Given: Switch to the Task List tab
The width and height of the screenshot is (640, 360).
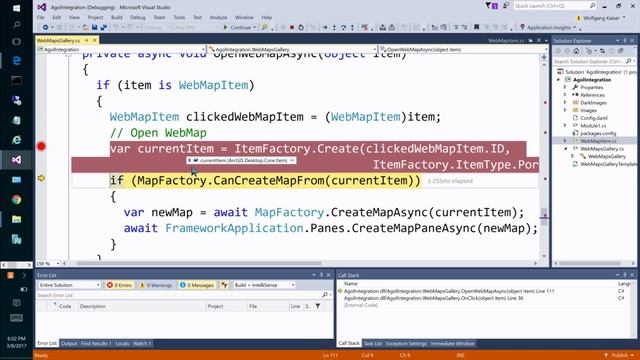Looking at the screenshot, I should [373, 344].
